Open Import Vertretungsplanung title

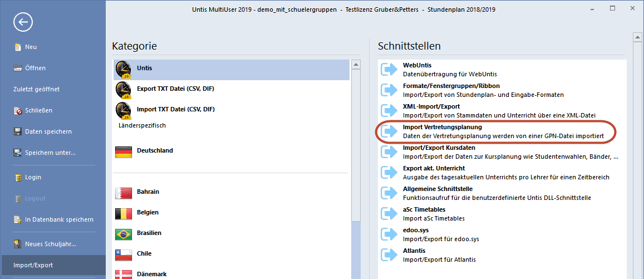click(443, 128)
